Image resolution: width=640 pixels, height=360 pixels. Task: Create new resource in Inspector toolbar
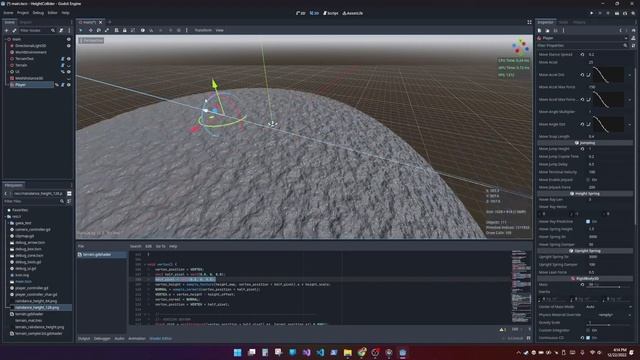pyautogui.click(x=540, y=30)
